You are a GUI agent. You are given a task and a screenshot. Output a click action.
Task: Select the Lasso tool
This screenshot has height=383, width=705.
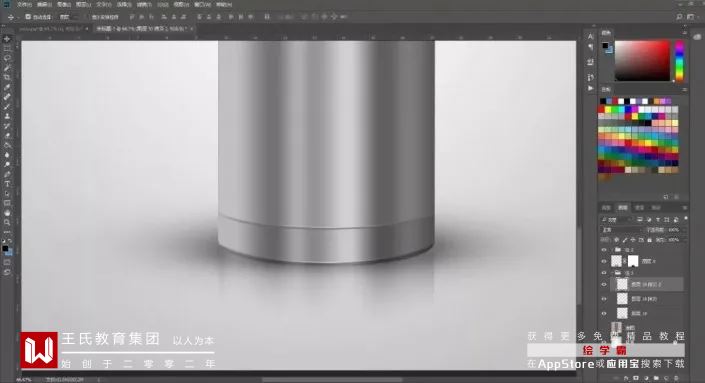7,58
